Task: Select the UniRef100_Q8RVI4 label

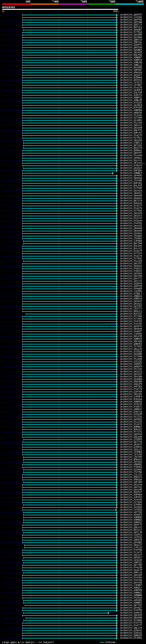Action: [131, 40]
